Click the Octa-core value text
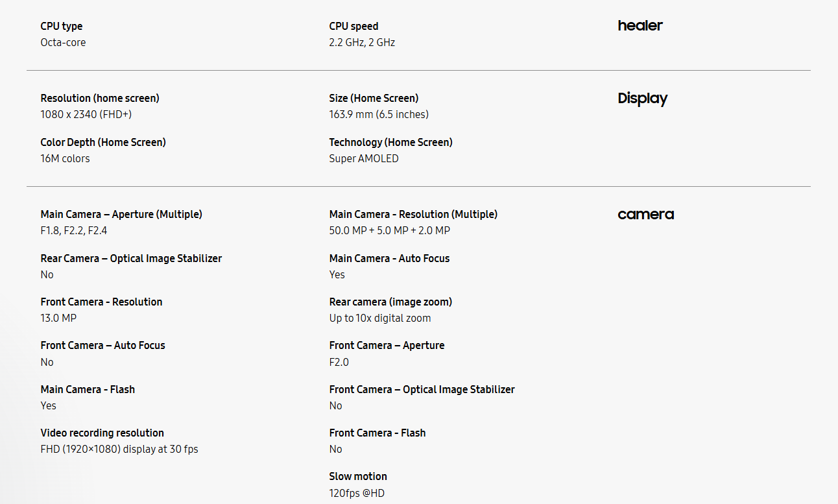Screen dimensions: 838x504 click(63, 42)
